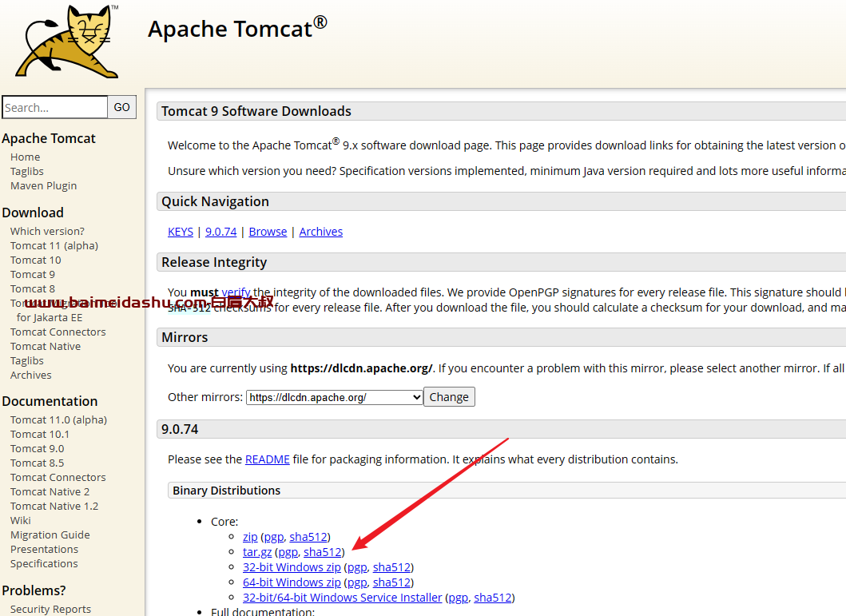Open the top Taglibs sidebar link
This screenshot has height=616, width=846.
27,172
